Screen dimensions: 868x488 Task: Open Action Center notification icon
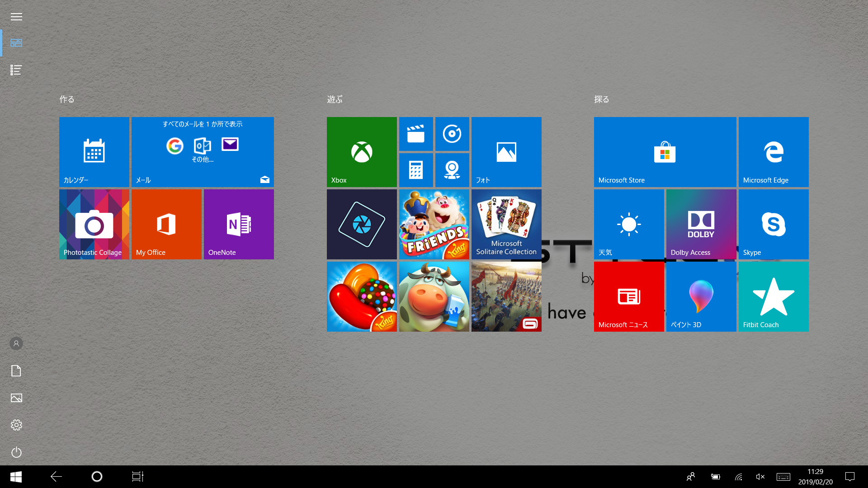[850, 477]
